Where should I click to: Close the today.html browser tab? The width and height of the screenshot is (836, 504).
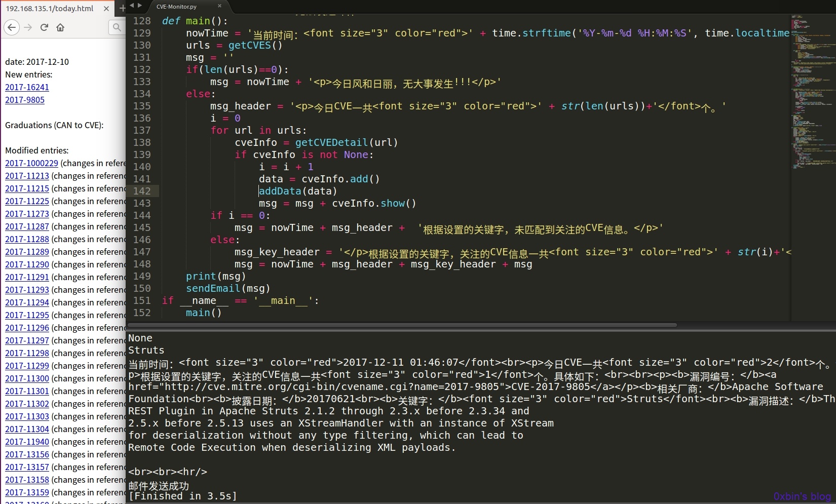(106, 9)
